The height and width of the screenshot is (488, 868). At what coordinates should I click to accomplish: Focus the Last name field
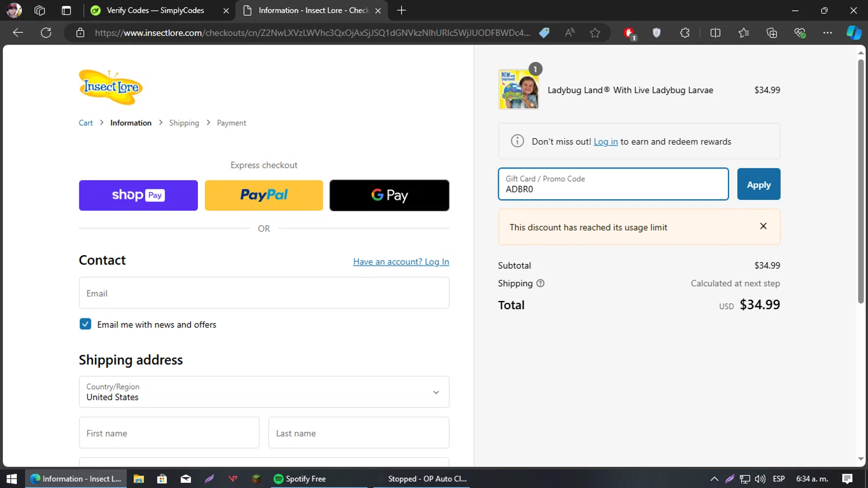[359, 433]
